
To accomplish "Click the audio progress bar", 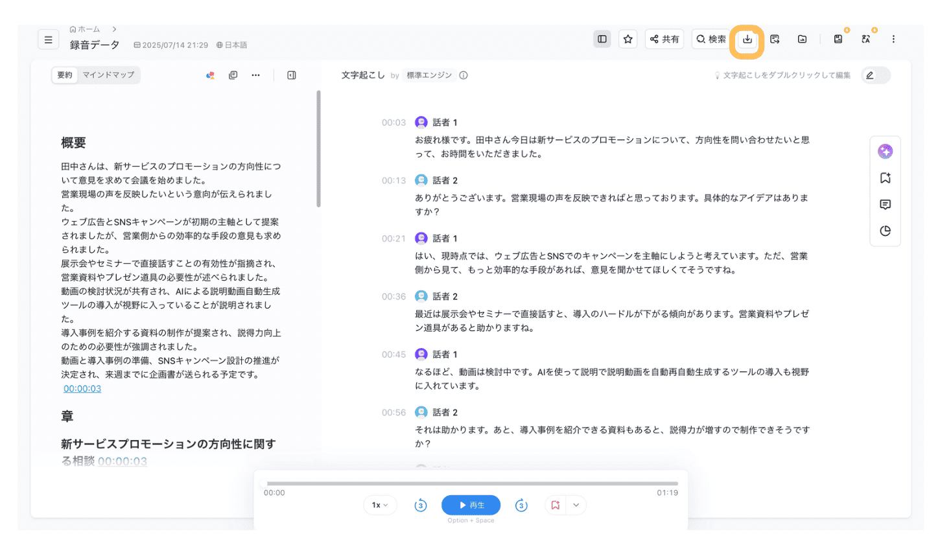I will pos(471,484).
